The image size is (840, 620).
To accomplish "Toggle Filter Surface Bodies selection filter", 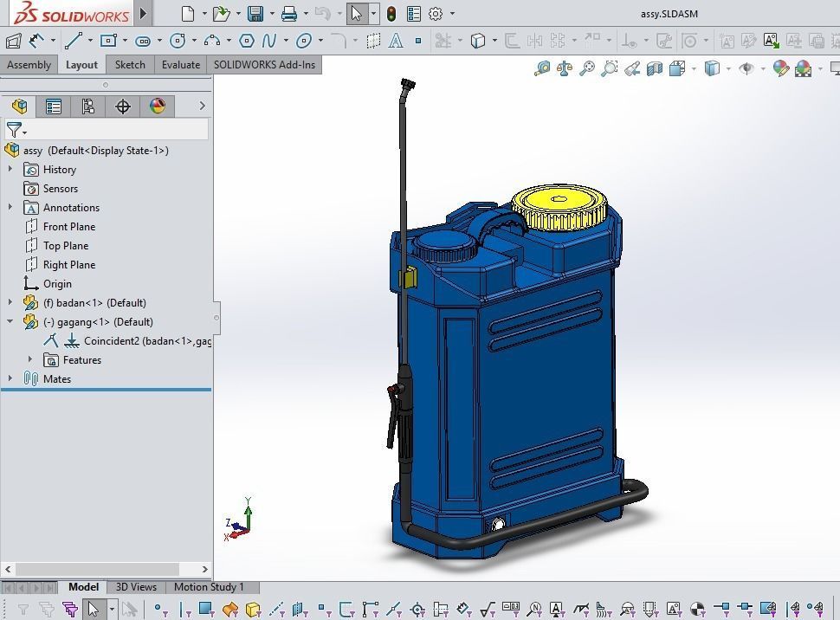I will tap(229, 609).
